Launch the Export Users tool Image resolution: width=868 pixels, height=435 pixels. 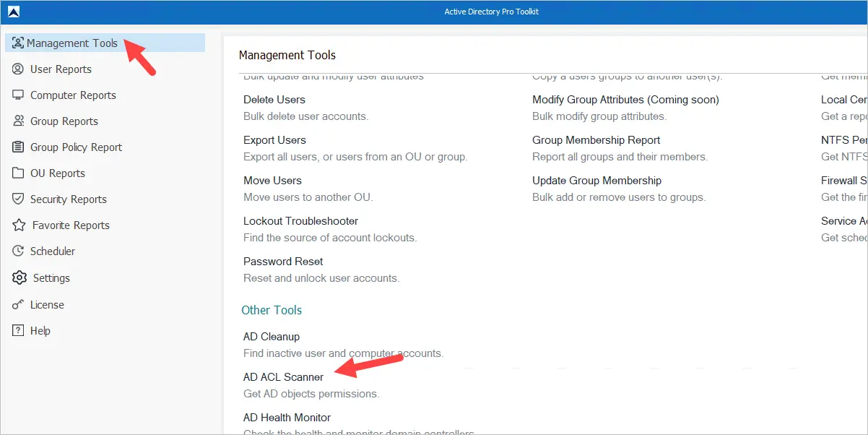click(x=274, y=140)
